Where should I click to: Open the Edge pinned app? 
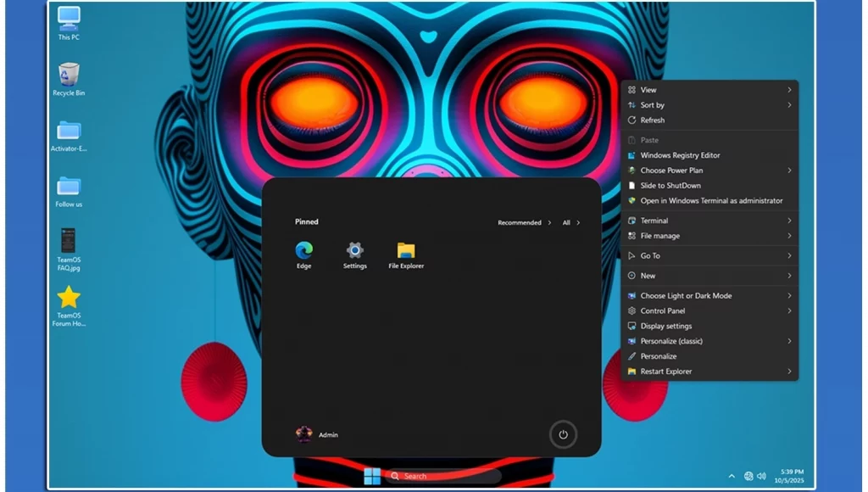coord(303,251)
